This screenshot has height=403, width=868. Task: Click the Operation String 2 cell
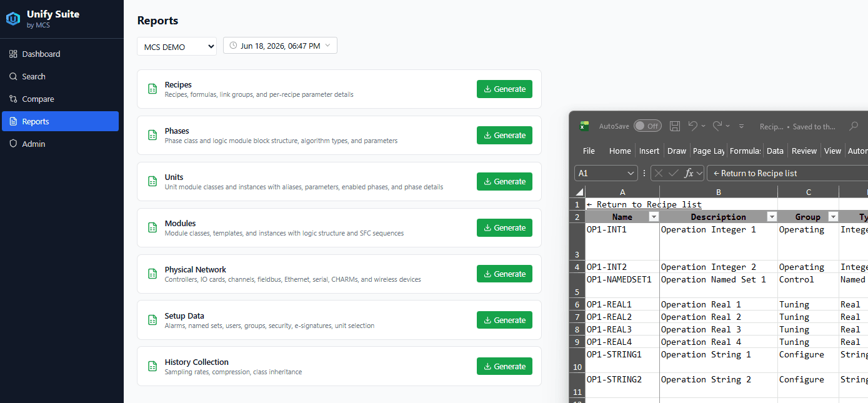tap(719, 386)
